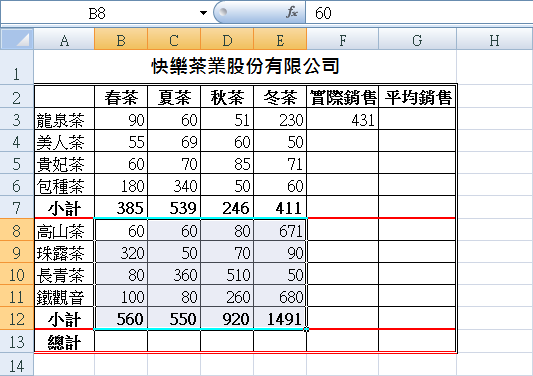This screenshot has height=376, width=533.
Task: Select column C header
Action: [x=174, y=40]
